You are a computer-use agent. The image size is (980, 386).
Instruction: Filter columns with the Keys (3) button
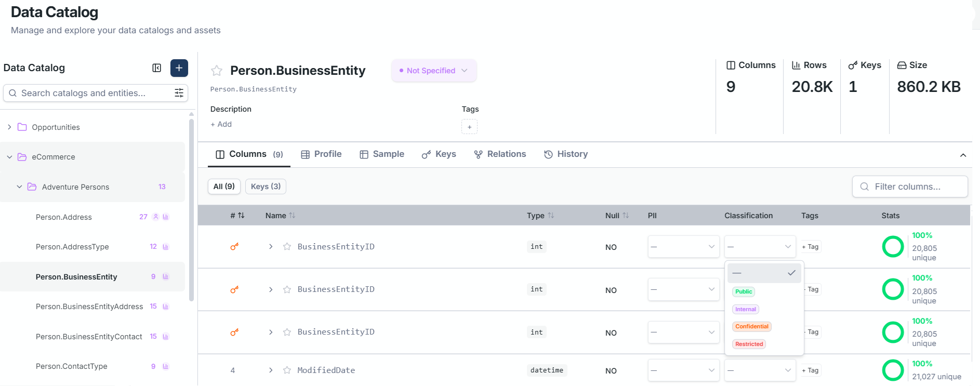pos(266,187)
